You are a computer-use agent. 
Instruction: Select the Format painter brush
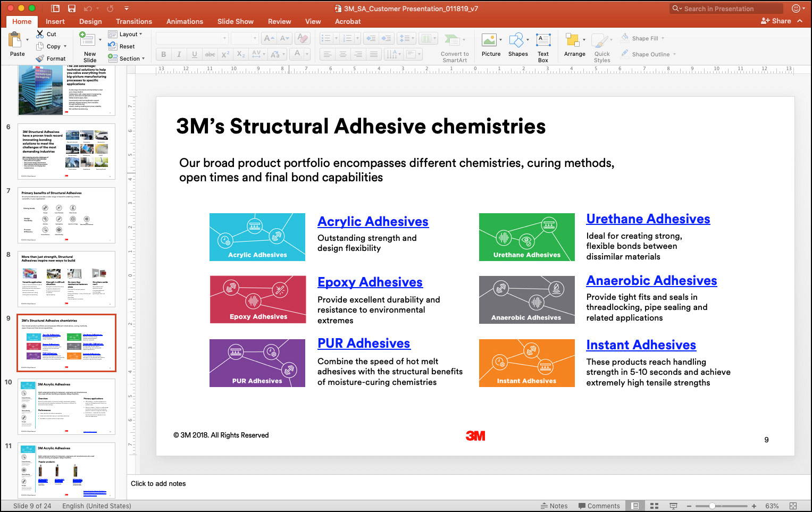point(40,58)
